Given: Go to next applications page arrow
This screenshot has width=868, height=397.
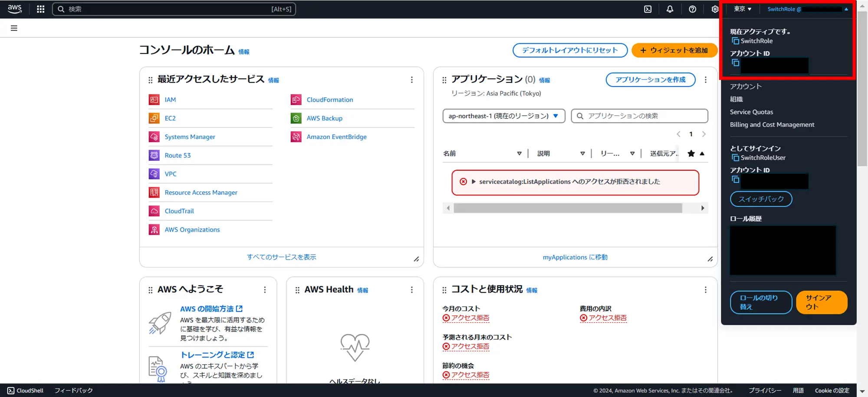Looking at the screenshot, I should click(x=704, y=134).
